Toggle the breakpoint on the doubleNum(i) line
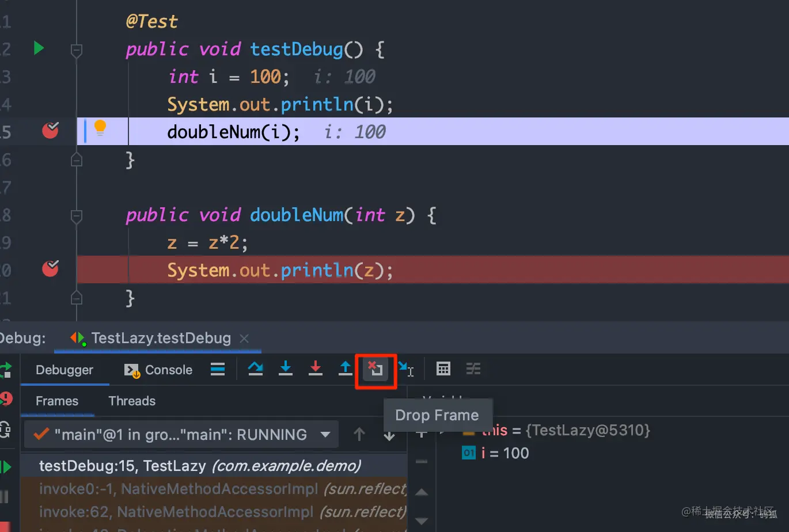The height and width of the screenshot is (532, 789). (51, 131)
